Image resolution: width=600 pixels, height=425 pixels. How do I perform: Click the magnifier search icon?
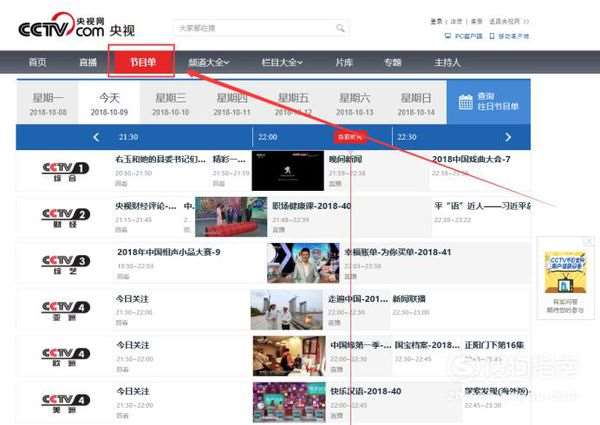340,28
